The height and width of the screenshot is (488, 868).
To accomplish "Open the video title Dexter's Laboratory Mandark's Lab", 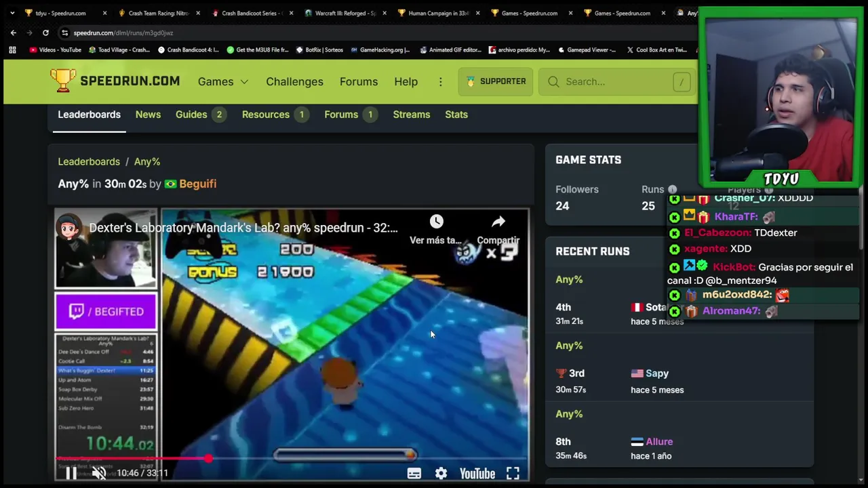I will point(243,228).
